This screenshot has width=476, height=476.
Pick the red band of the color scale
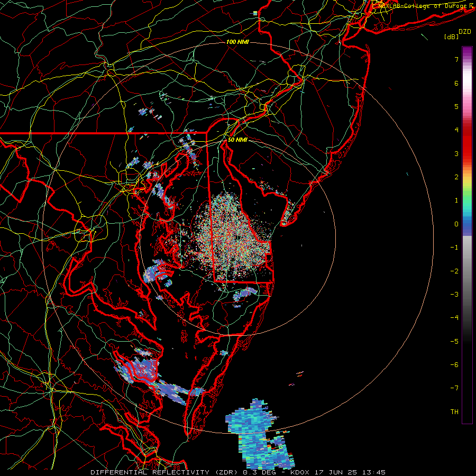[x=467, y=143]
